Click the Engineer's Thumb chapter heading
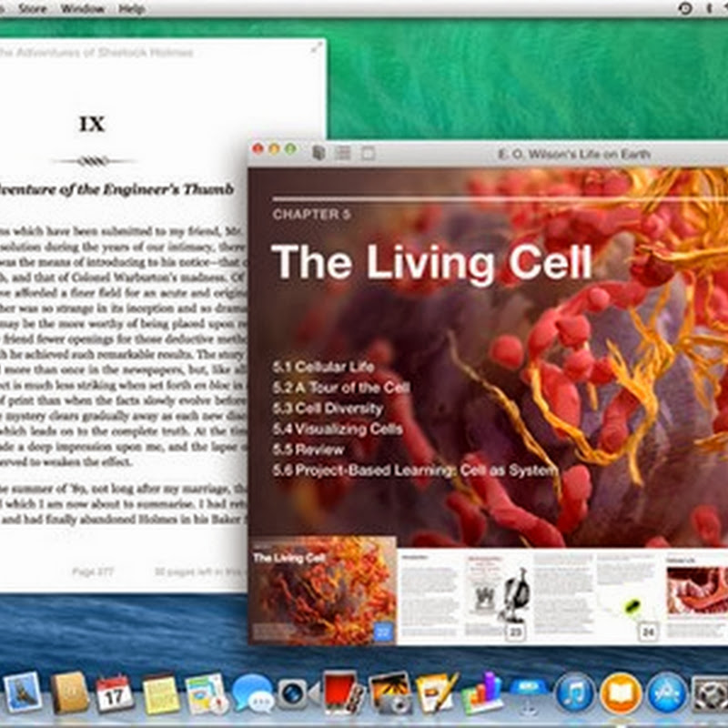Image resolution: width=728 pixels, height=728 pixels. [116, 189]
